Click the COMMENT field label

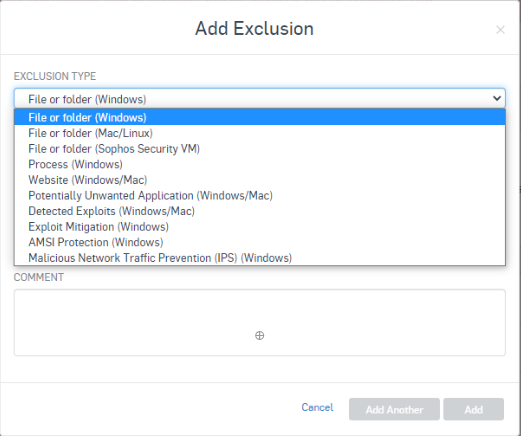click(39, 277)
